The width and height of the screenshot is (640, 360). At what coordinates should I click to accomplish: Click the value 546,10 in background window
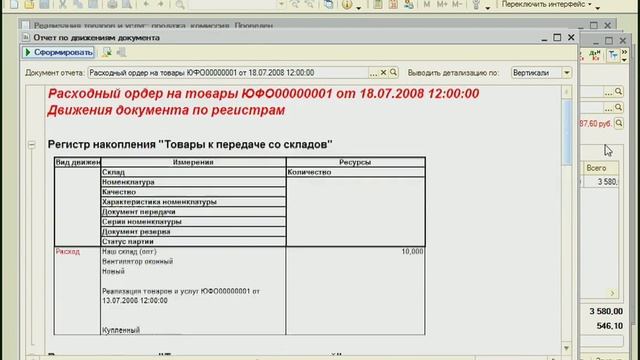click(x=609, y=326)
